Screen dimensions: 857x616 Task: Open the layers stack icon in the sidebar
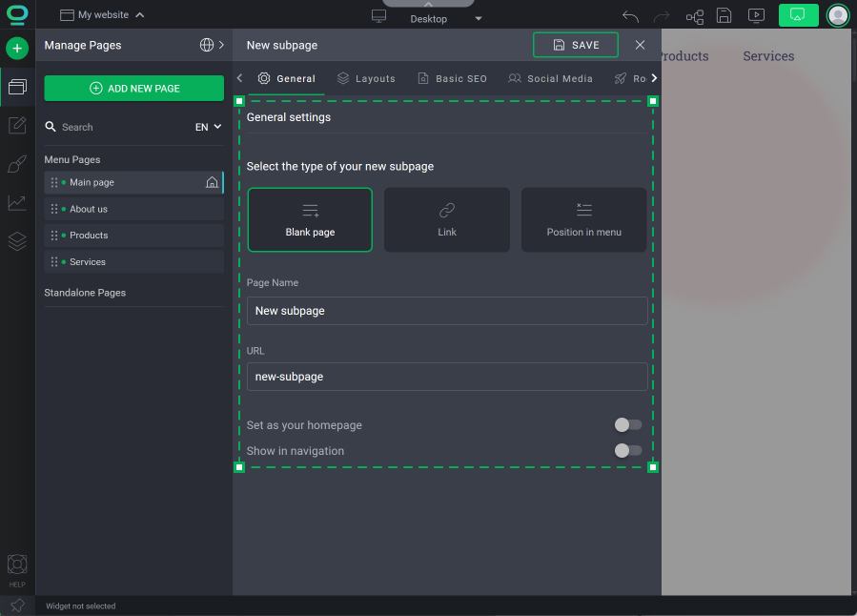[17, 241]
